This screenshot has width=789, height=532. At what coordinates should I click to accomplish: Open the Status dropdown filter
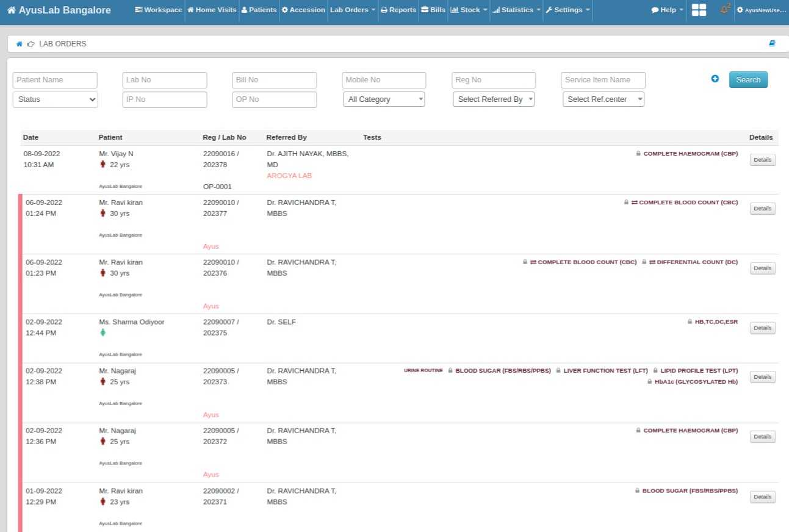click(54, 98)
